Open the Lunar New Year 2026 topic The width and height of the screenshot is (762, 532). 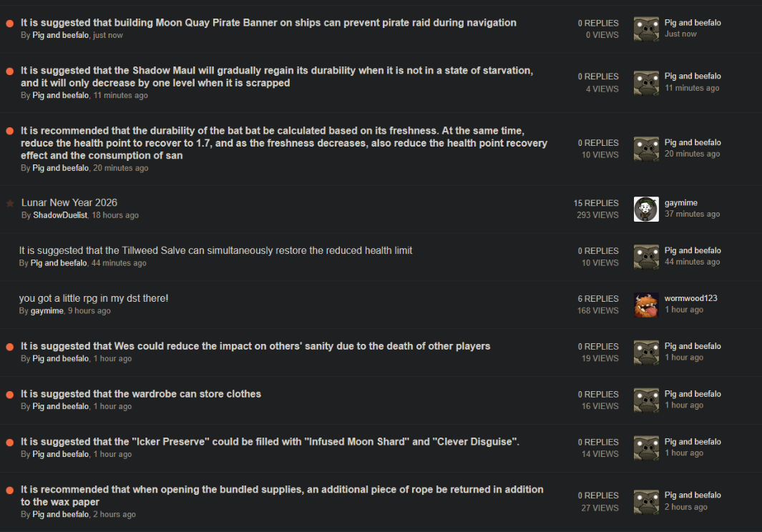69,203
